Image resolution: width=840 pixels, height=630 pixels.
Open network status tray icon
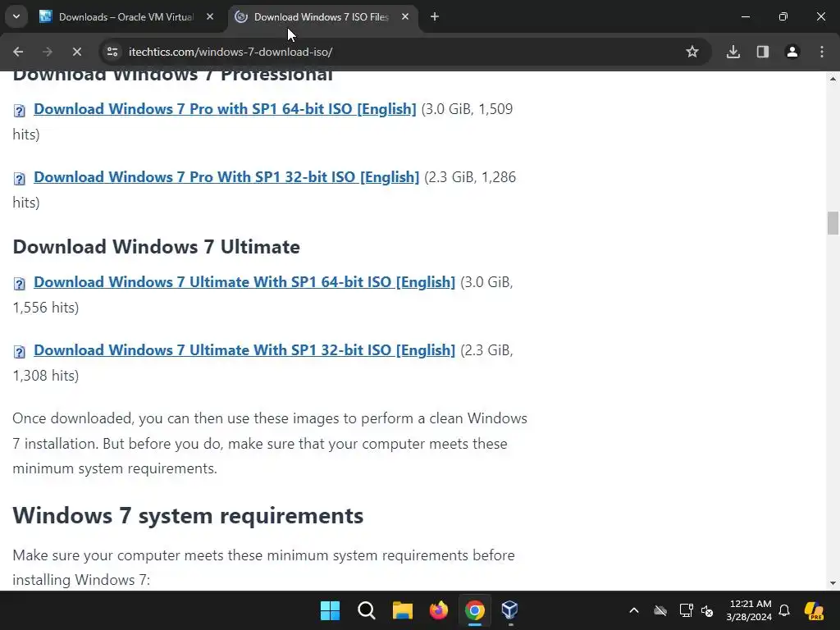tap(686, 610)
